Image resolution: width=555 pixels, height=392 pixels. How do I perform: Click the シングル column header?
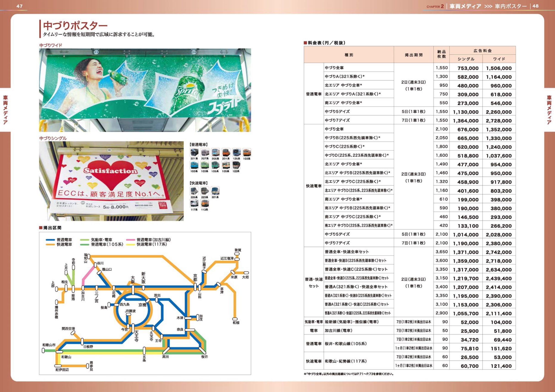(466, 59)
